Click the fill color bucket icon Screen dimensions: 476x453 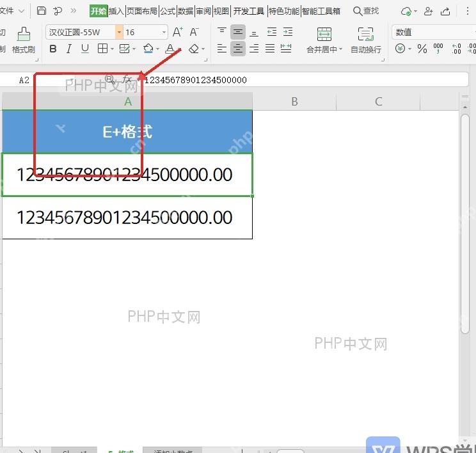pos(148,49)
